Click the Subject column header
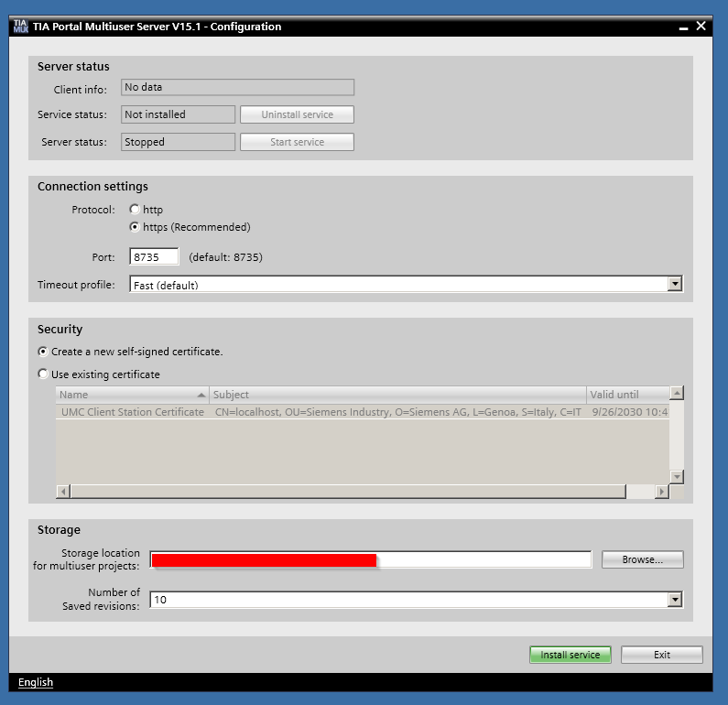The width and height of the screenshot is (728, 705). [397, 395]
